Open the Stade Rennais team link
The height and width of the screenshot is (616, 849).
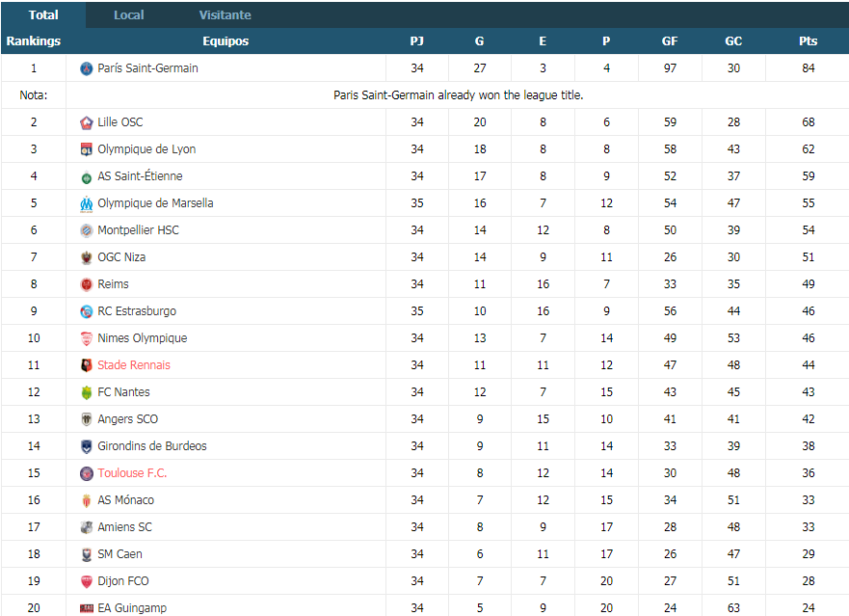[134, 365]
